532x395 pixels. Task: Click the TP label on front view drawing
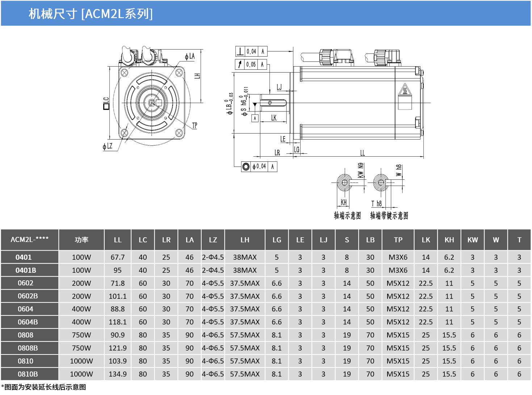pyautogui.click(x=194, y=125)
